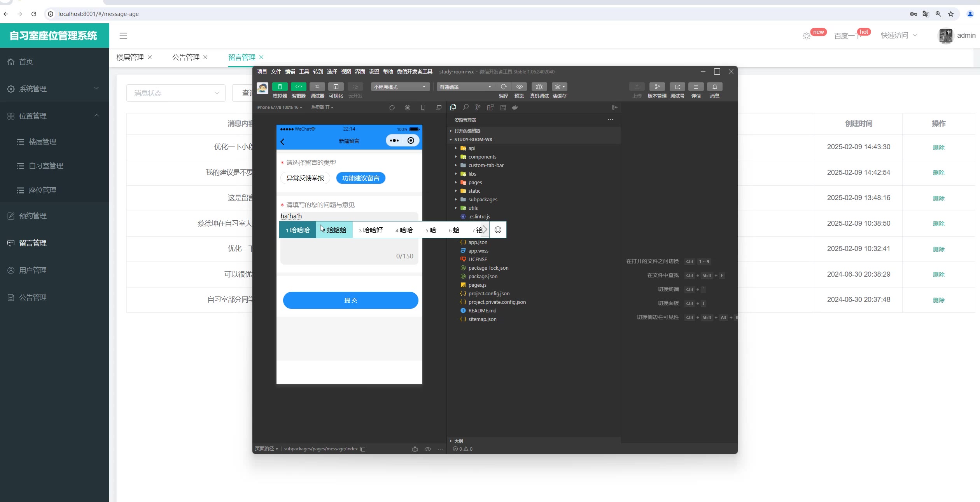
Task: Open 真机调试 real-device debug bug icon
Action: pyautogui.click(x=539, y=87)
